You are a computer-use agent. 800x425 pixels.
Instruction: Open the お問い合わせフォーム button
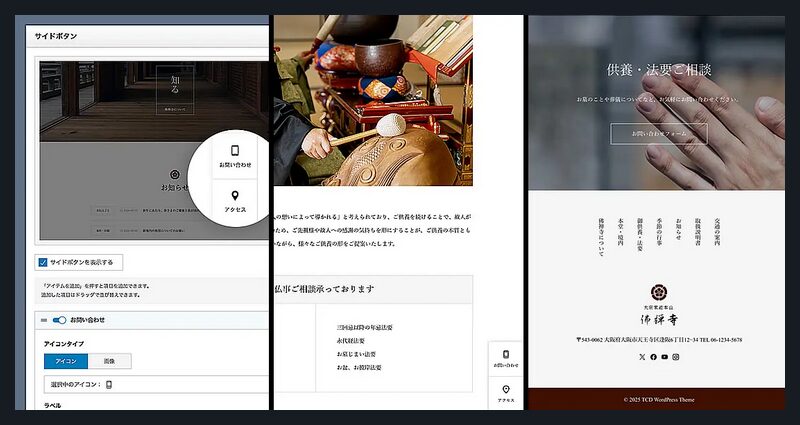coord(659,134)
